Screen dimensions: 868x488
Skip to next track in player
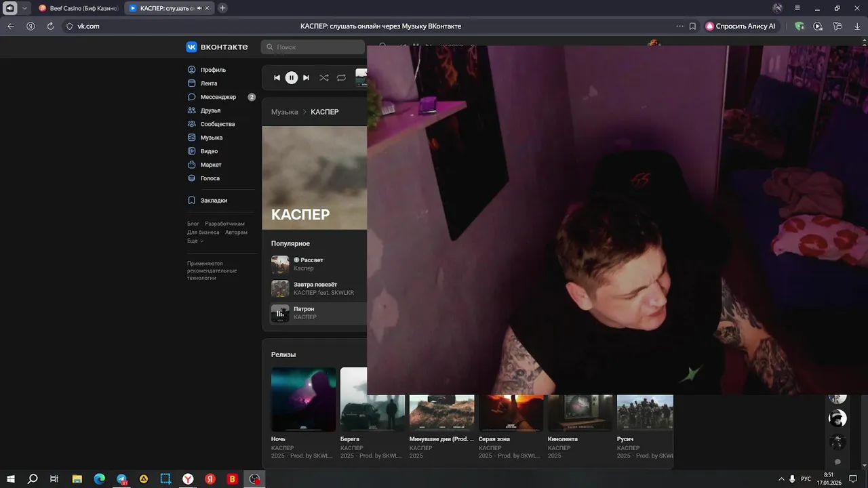point(306,78)
